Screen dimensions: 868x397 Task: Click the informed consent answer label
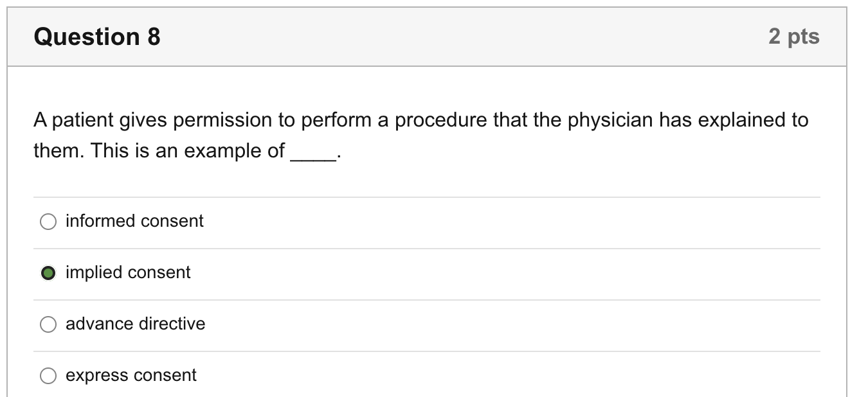(134, 221)
